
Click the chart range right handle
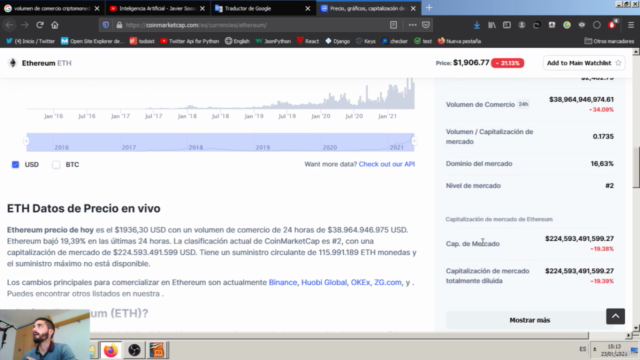pos(414,141)
